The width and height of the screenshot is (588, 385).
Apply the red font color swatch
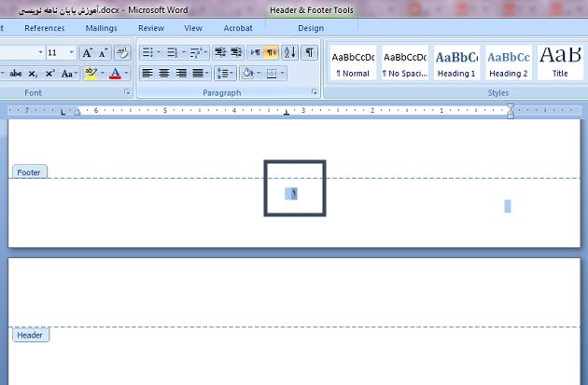coord(116,73)
